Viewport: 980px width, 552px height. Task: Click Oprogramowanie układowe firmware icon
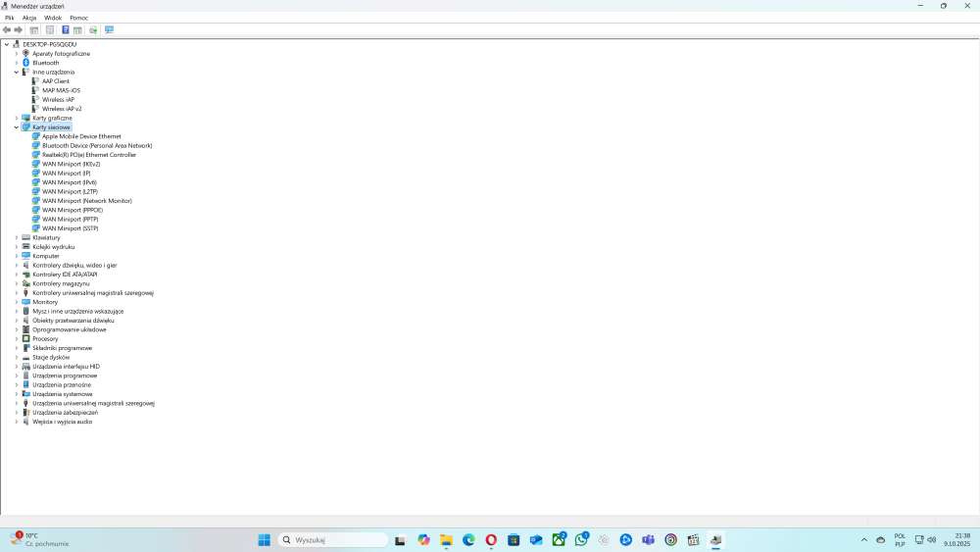pos(25,329)
